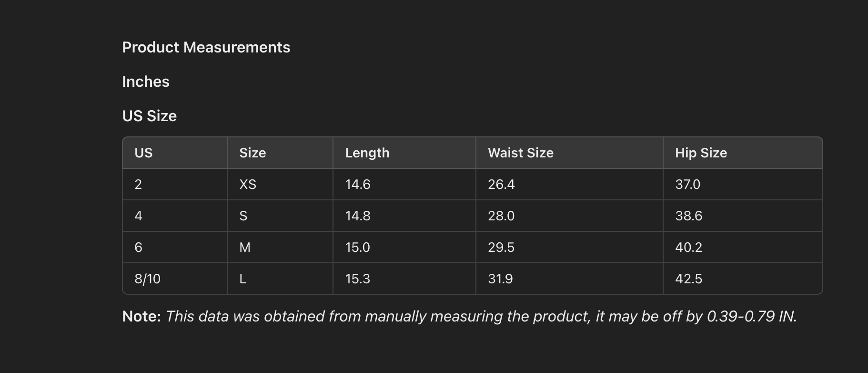
Task: Click the italic measurement note text
Action: (x=481, y=316)
